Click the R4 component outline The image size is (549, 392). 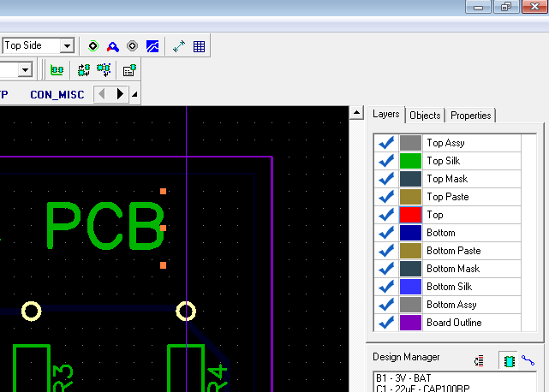pyautogui.click(x=186, y=368)
